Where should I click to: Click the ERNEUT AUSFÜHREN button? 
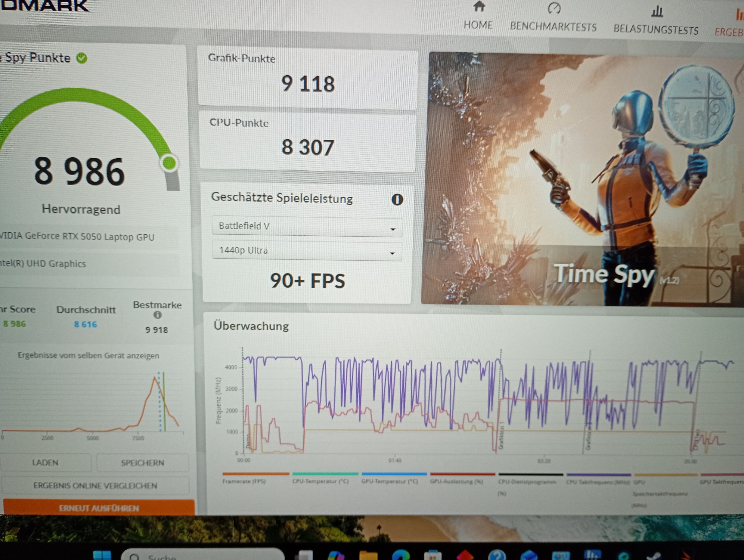(99, 508)
